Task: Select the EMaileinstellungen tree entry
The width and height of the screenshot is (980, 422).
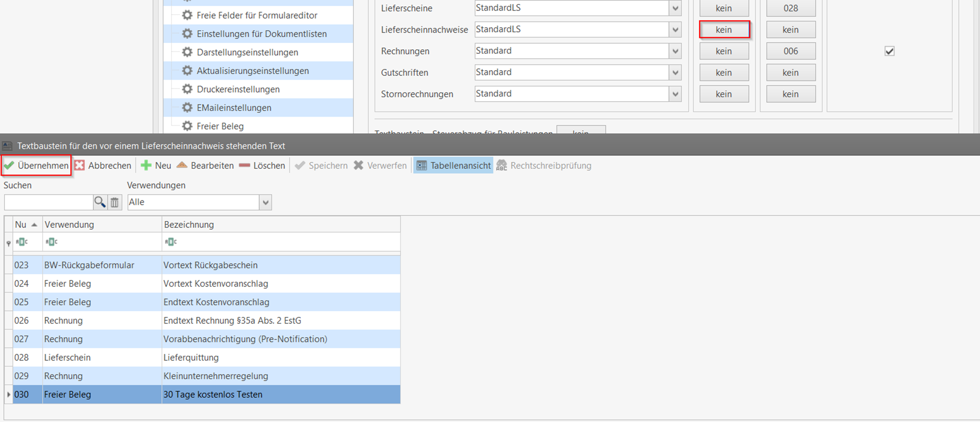Action: [x=234, y=108]
